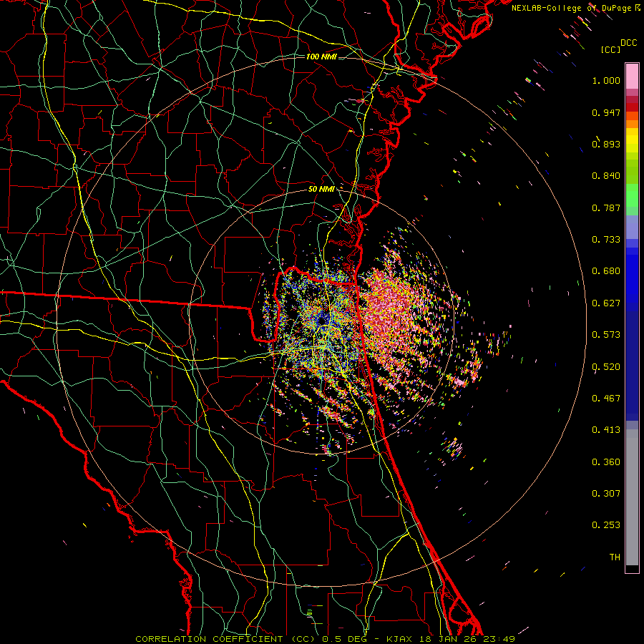Click the 100 NMI range ring label
Viewport: 644px width, 644px height.
click(x=321, y=57)
